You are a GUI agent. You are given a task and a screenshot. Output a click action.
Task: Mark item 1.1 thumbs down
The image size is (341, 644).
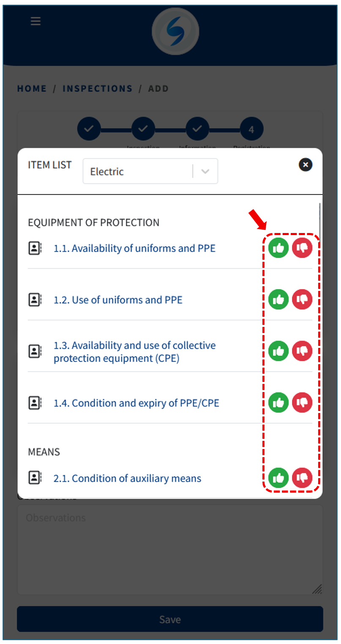coord(302,248)
